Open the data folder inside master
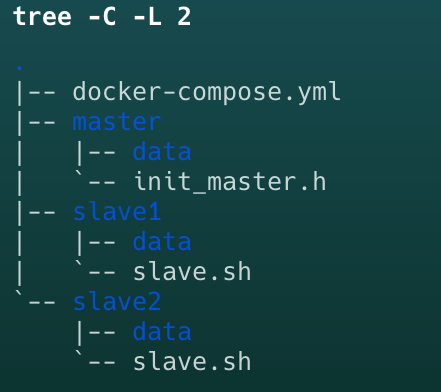The height and width of the screenshot is (392, 441). pyautogui.click(x=162, y=152)
